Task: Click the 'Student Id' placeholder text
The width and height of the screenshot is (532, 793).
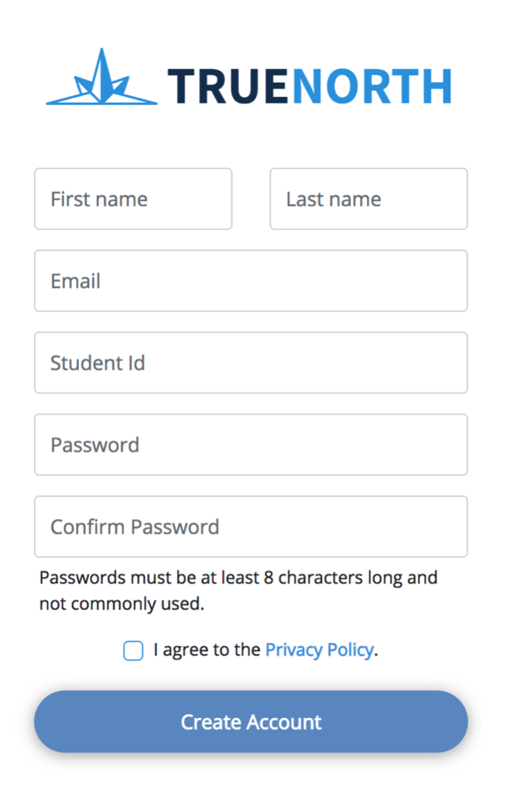Action: point(98,363)
